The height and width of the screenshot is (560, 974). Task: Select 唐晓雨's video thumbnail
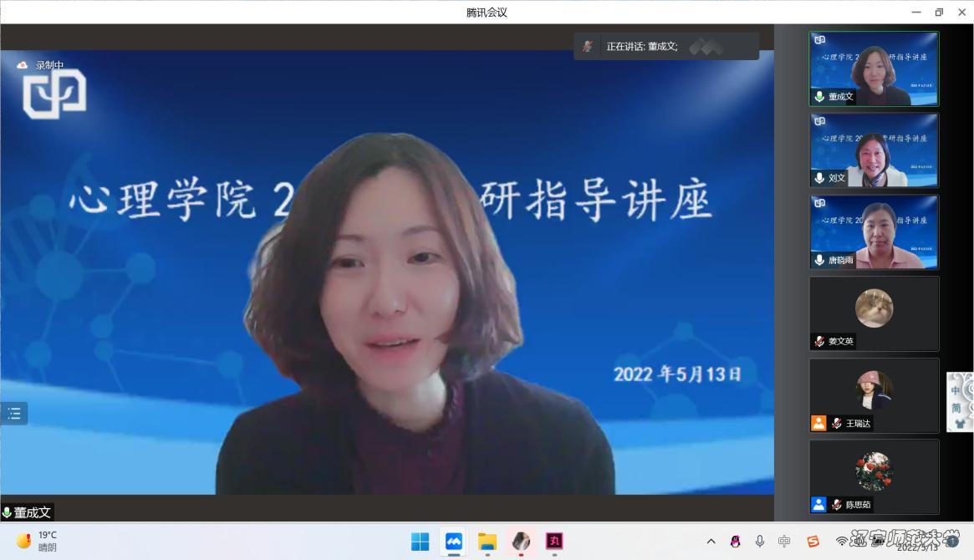[x=874, y=232]
